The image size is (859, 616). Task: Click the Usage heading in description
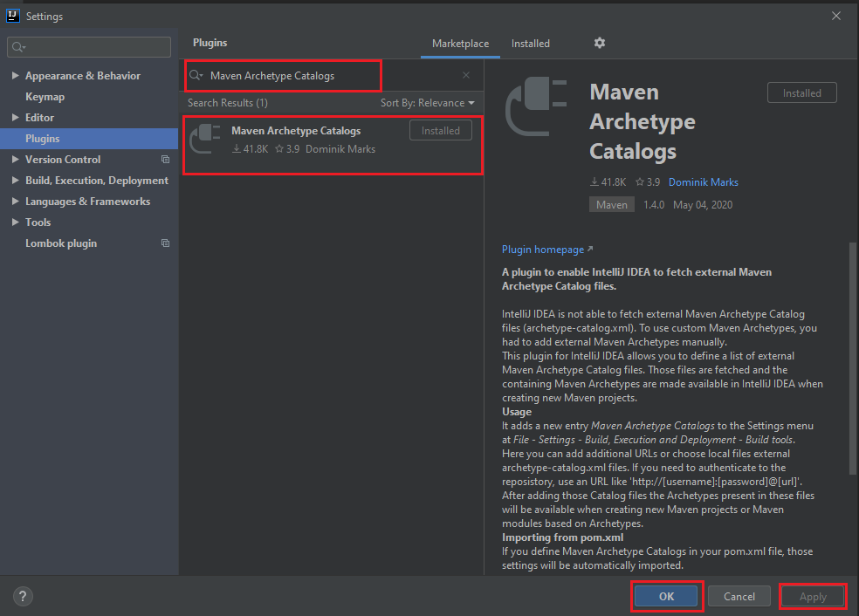(x=517, y=412)
